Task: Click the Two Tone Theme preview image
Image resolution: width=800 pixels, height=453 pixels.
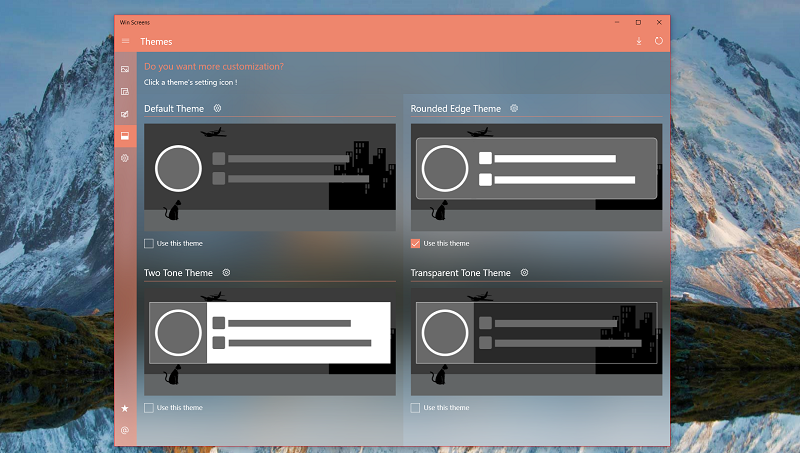Action: point(270,342)
